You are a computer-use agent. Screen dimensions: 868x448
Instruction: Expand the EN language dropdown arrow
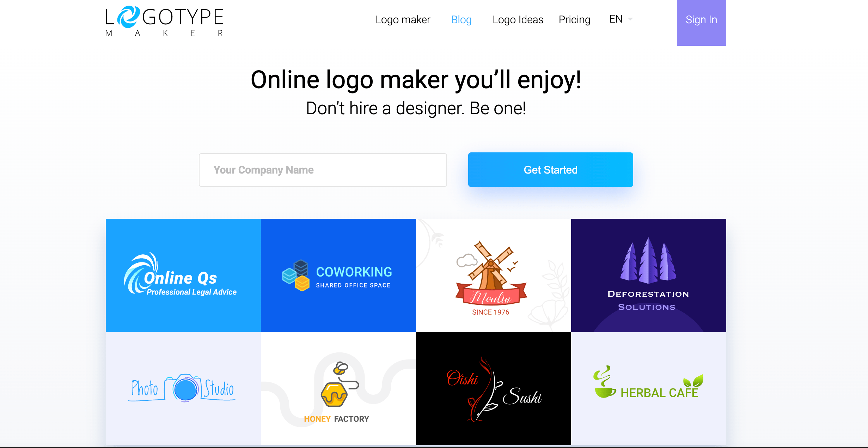630,19
